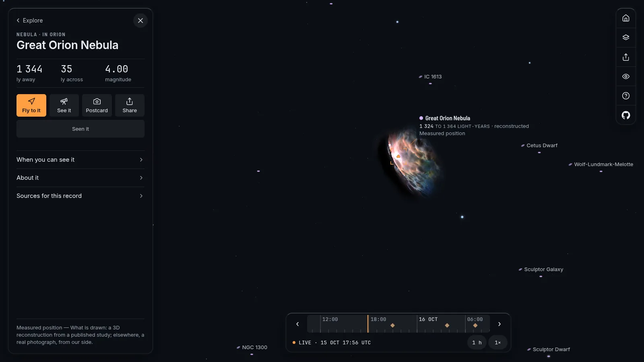Select the Sculptor Galaxy label
This screenshot has height=362, width=644.
pyautogui.click(x=541, y=269)
